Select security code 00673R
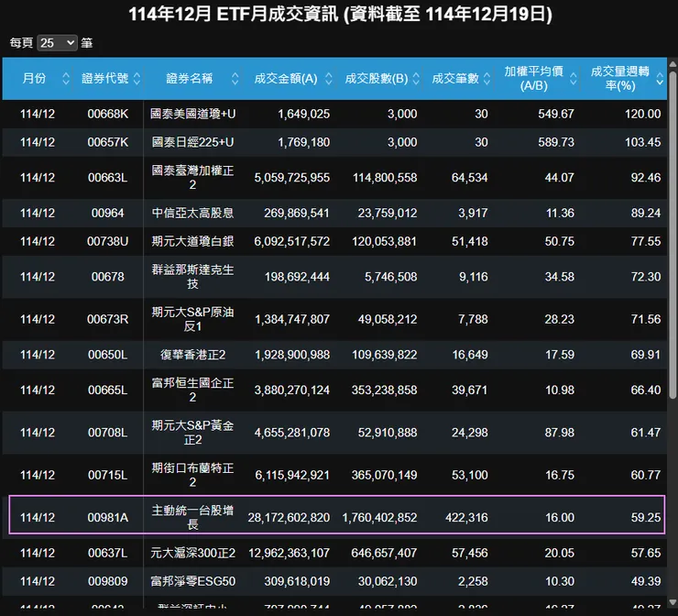The width and height of the screenshot is (678, 616). click(108, 319)
